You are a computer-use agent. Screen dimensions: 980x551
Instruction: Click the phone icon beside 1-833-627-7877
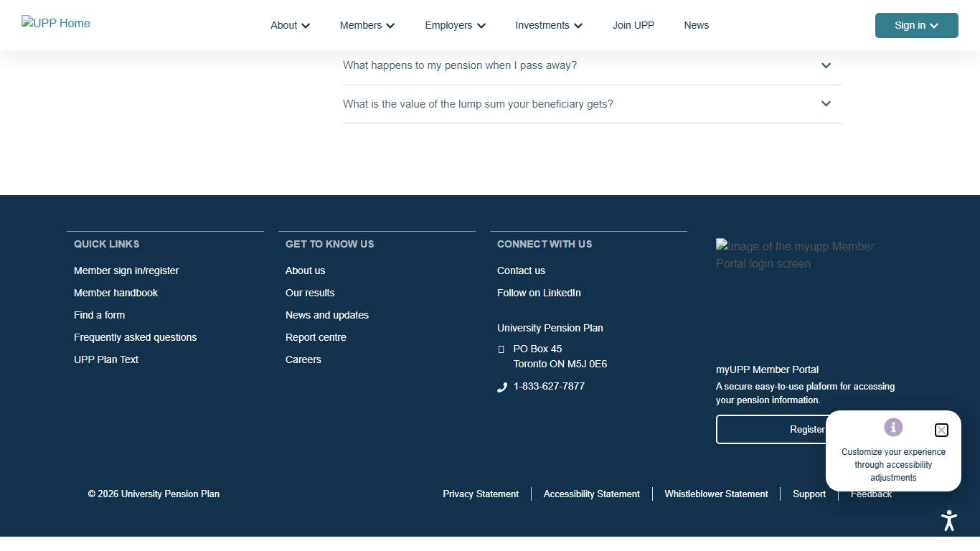[502, 387]
